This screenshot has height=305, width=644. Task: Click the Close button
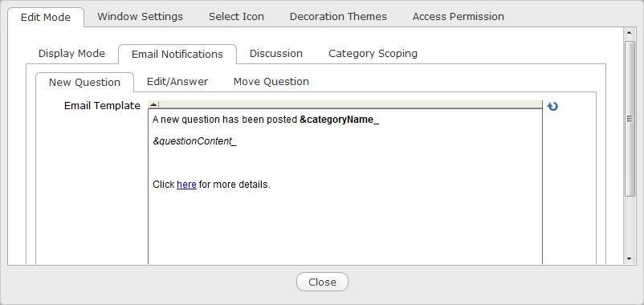pos(323,282)
